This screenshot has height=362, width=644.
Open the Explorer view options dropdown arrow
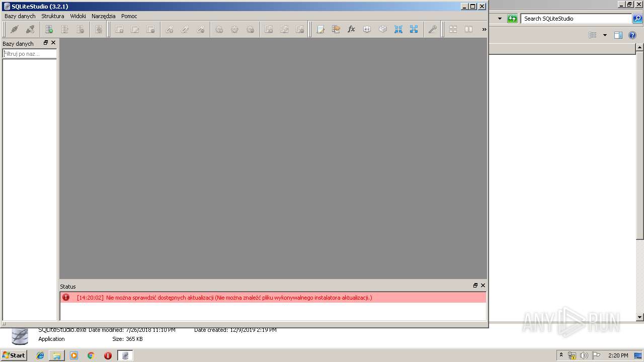click(605, 35)
